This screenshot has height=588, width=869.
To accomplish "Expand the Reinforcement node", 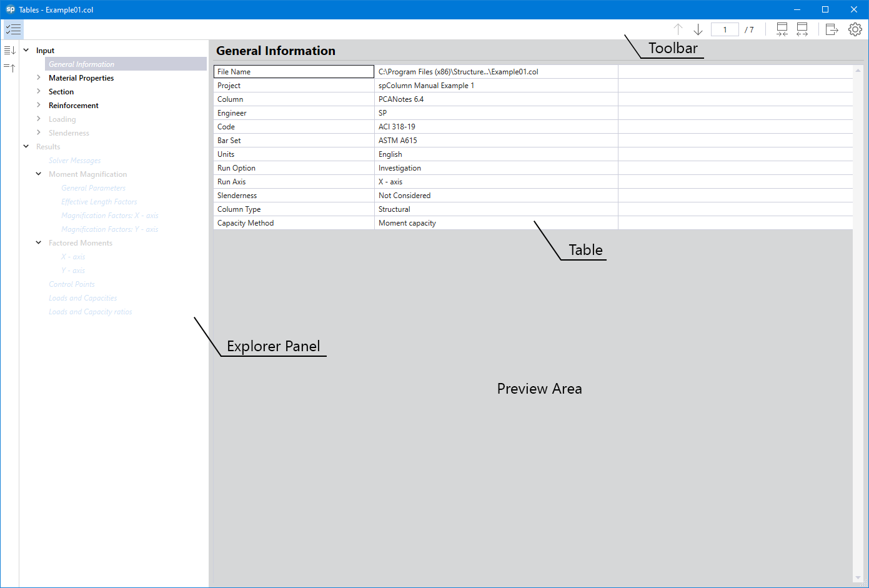I will [37, 105].
